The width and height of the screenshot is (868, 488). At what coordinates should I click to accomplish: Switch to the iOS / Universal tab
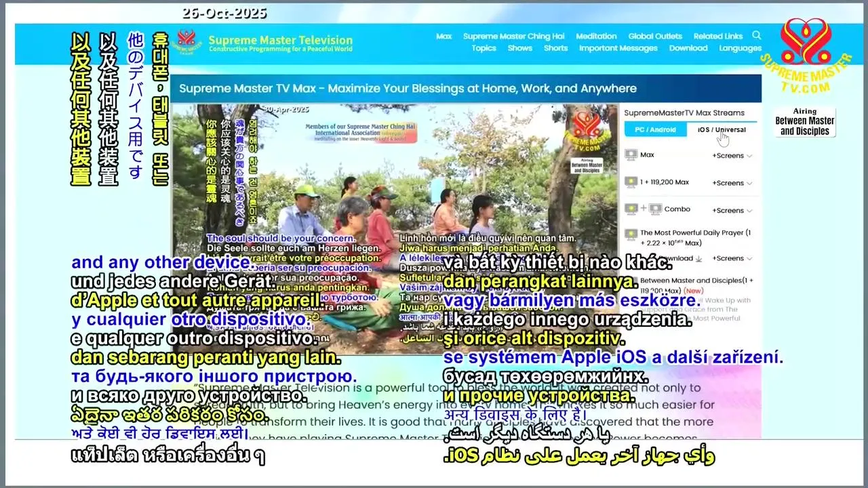tap(722, 129)
